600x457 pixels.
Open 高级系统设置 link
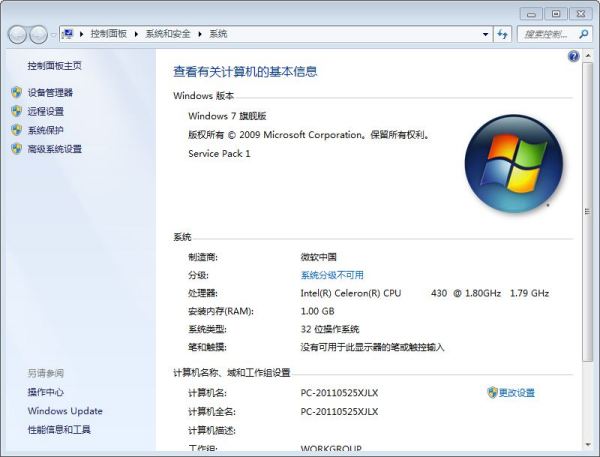point(54,149)
